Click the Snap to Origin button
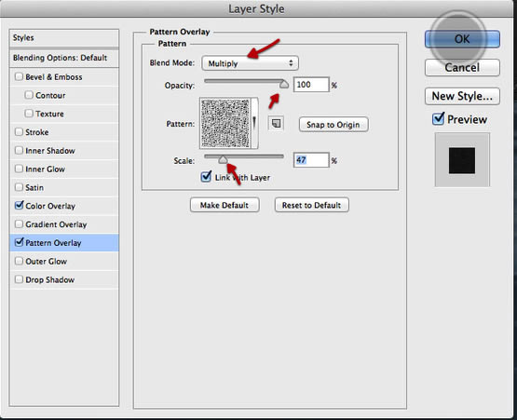This screenshot has height=420, width=517. tap(333, 125)
